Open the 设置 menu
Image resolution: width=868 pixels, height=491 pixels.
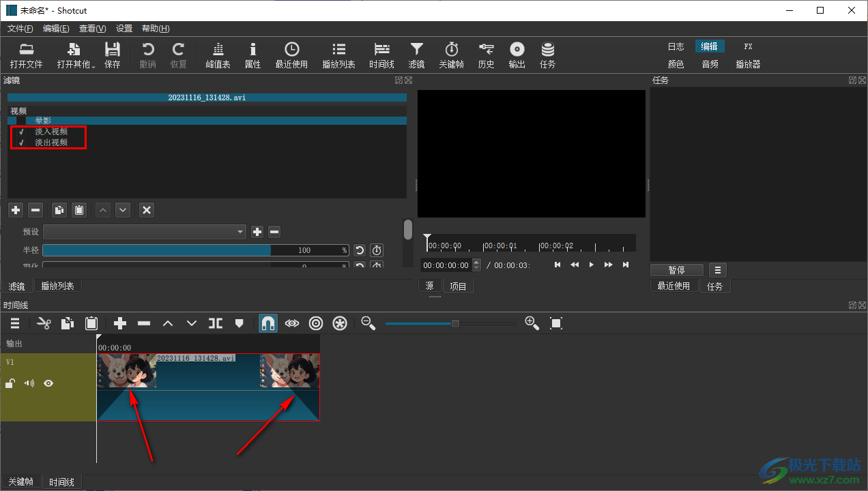pos(124,29)
